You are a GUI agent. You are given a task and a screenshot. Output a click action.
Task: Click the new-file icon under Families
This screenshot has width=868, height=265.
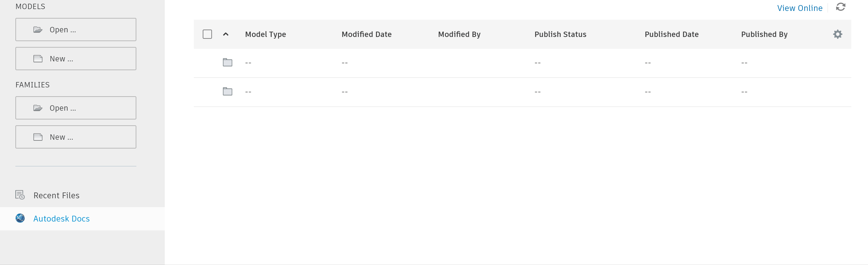[38, 137]
